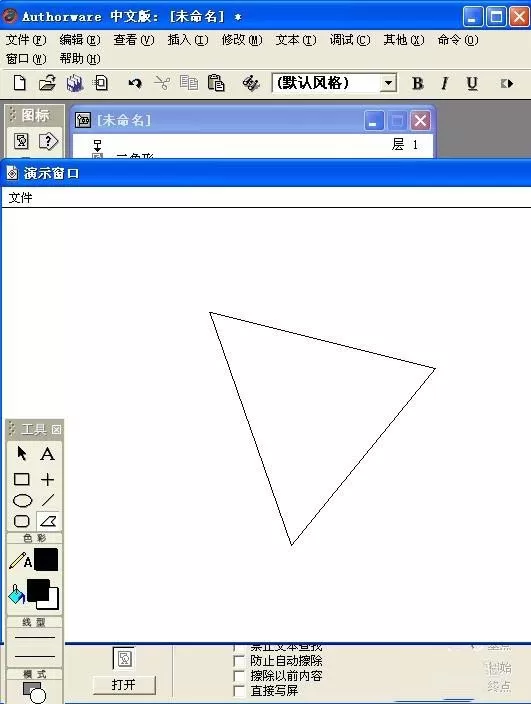Open the 命令 menu

[x=458, y=40]
